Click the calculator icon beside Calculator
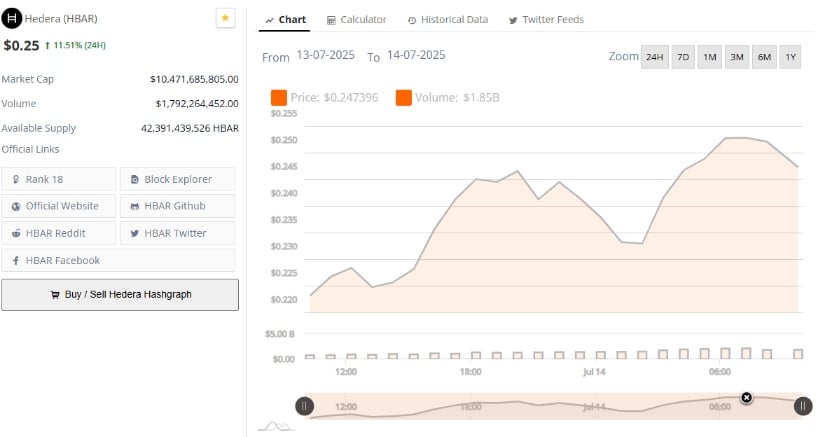 331,21
